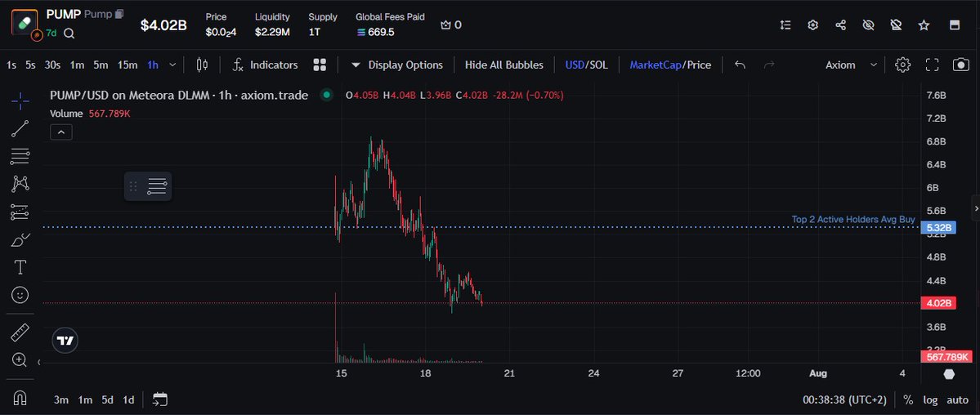Copy the PUMP token address
Viewport: 980px width, 415px height.
pos(120,14)
